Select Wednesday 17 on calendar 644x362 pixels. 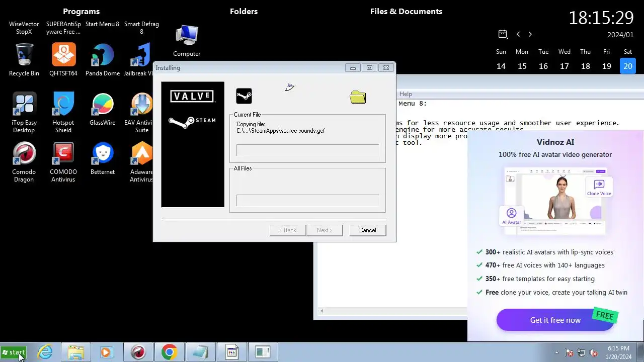565,66
